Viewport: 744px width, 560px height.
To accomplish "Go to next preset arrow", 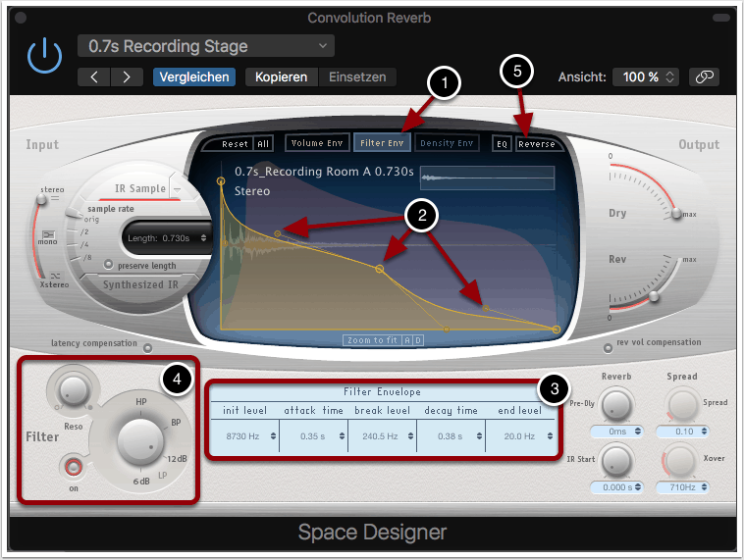I will pos(126,76).
